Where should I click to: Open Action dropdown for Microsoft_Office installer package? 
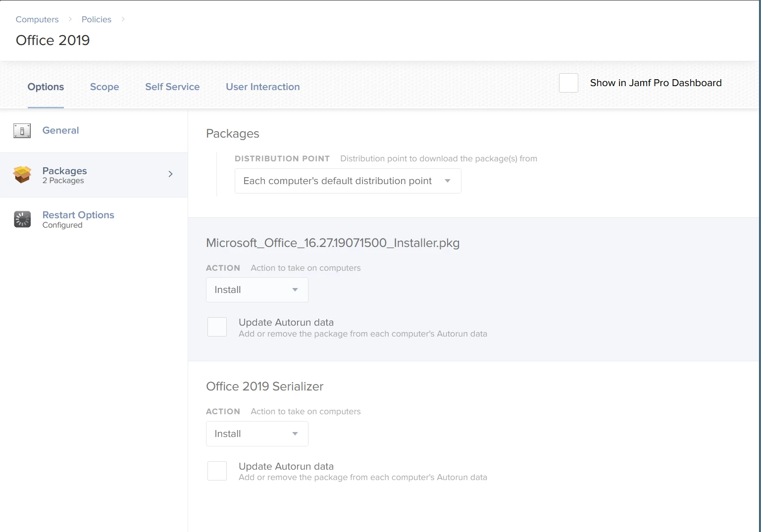click(257, 290)
